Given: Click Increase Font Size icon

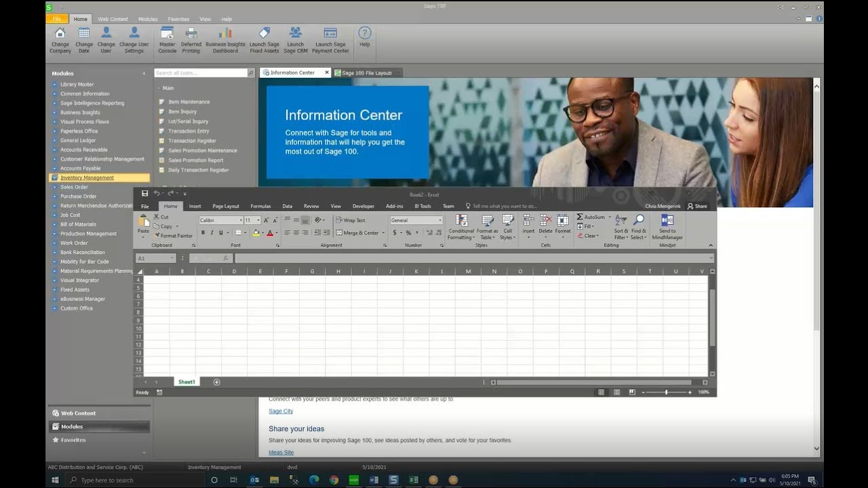Looking at the screenshot, I should (266, 220).
